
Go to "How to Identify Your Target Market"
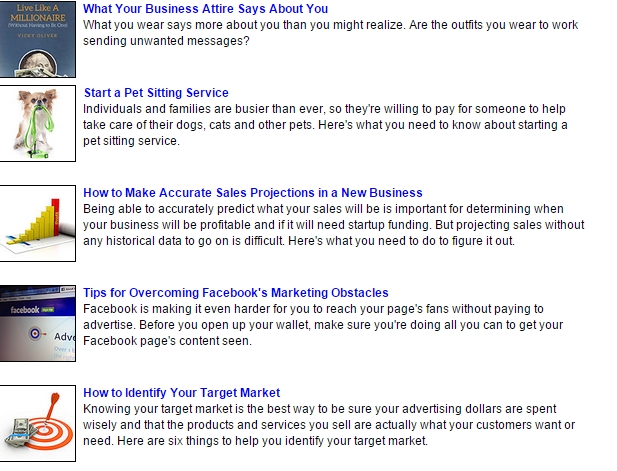pyautogui.click(x=181, y=393)
